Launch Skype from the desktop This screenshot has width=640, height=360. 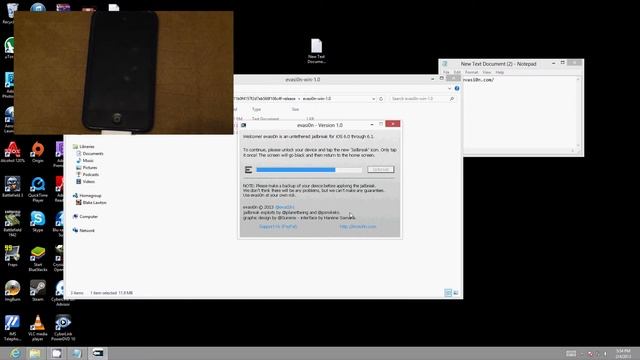(x=38, y=221)
